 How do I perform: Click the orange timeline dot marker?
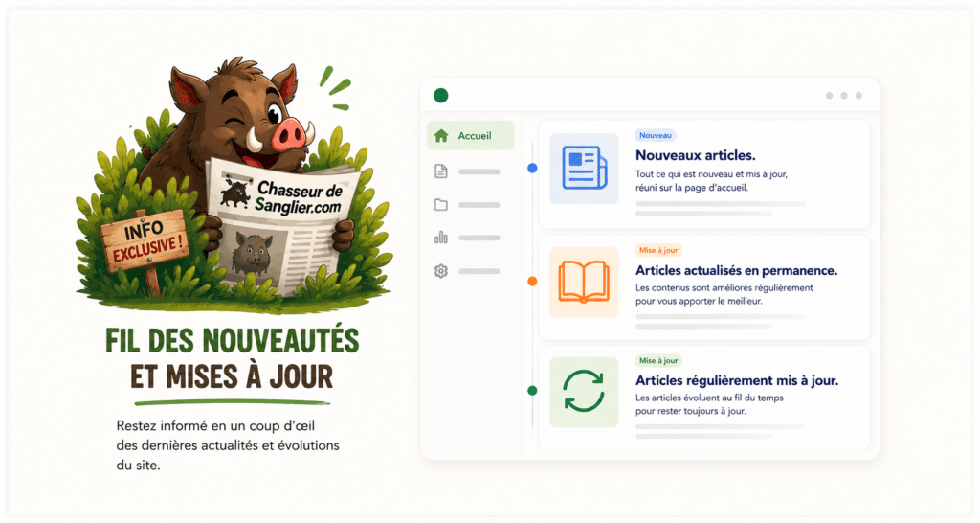tap(532, 282)
